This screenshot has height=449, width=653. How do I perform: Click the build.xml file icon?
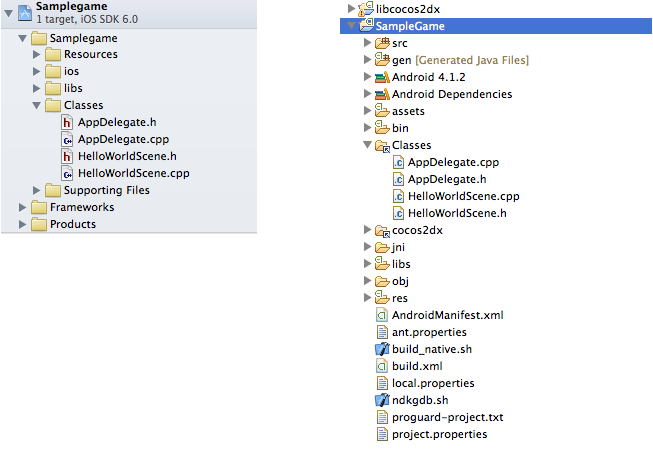(x=381, y=367)
